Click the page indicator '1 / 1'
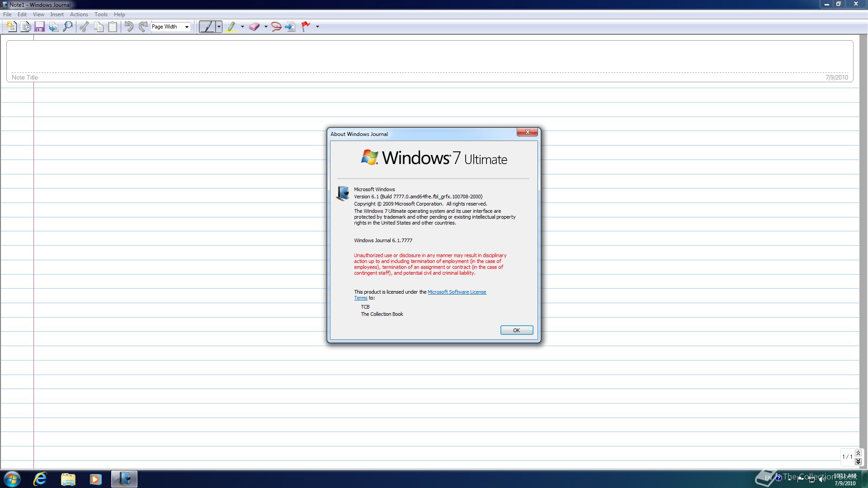The image size is (868, 488). click(x=847, y=457)
